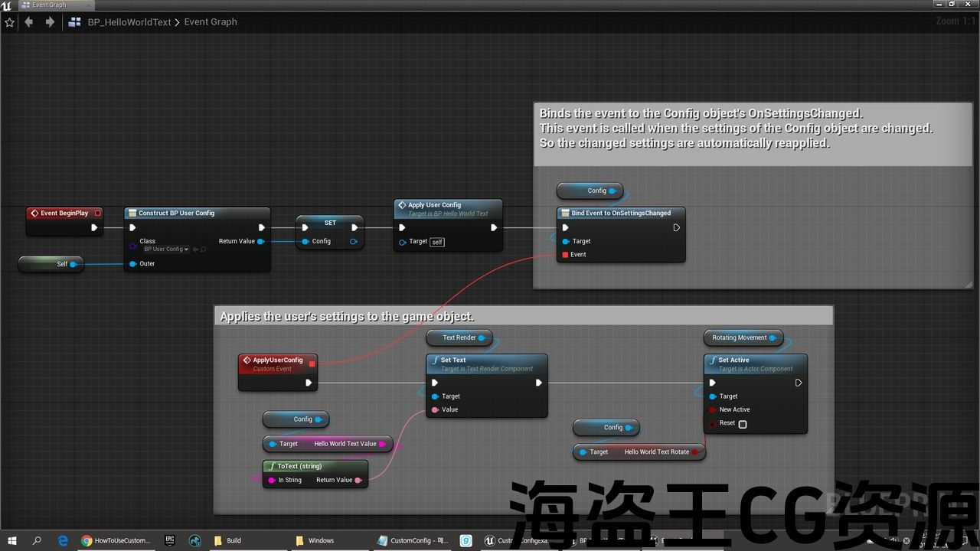Open the BP User Config class dropdown
This screenshot has height=551, width=980.
click(166, 249)
